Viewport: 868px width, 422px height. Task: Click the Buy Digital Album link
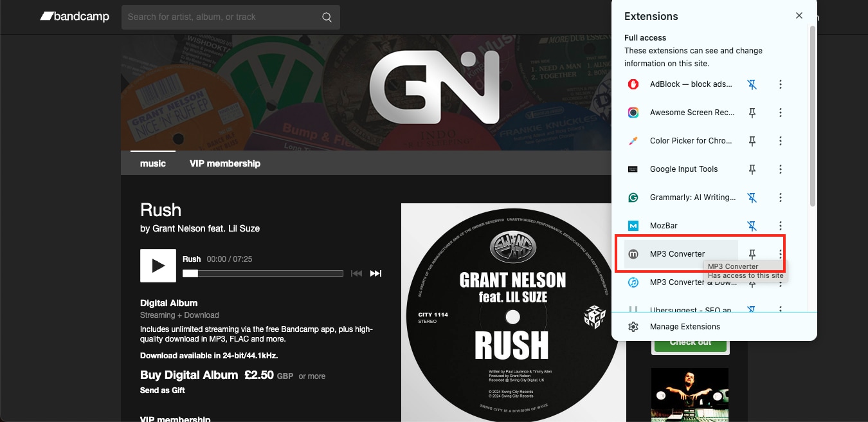click(x=189, y=375)
